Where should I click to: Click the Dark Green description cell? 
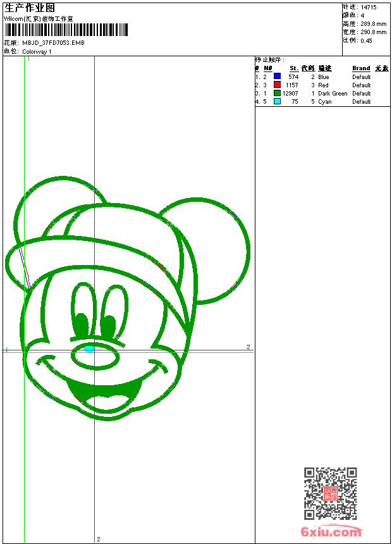point(333,94)
